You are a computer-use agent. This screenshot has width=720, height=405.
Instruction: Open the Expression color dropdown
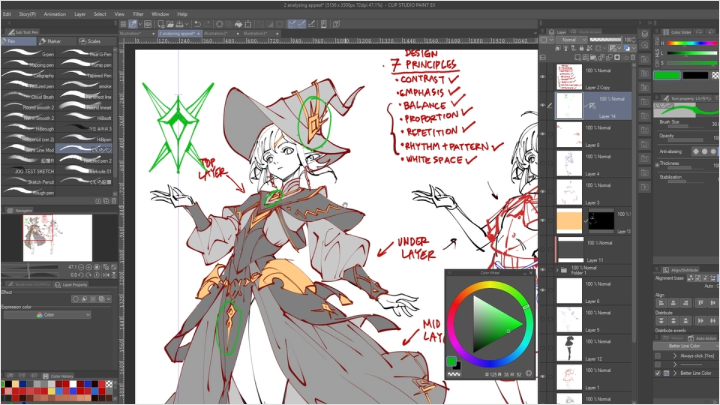coord(47,315)
